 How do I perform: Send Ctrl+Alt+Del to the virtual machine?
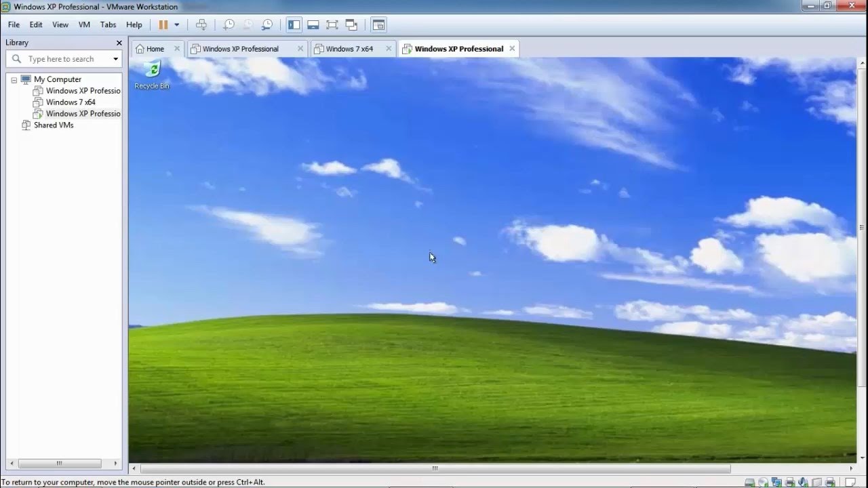[x=201, y=24]
